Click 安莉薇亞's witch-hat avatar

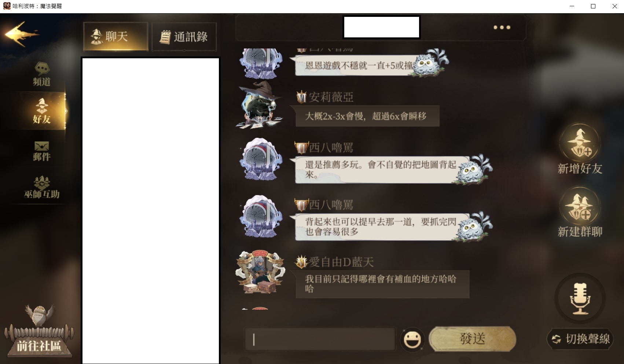click(x=260, y=106)
